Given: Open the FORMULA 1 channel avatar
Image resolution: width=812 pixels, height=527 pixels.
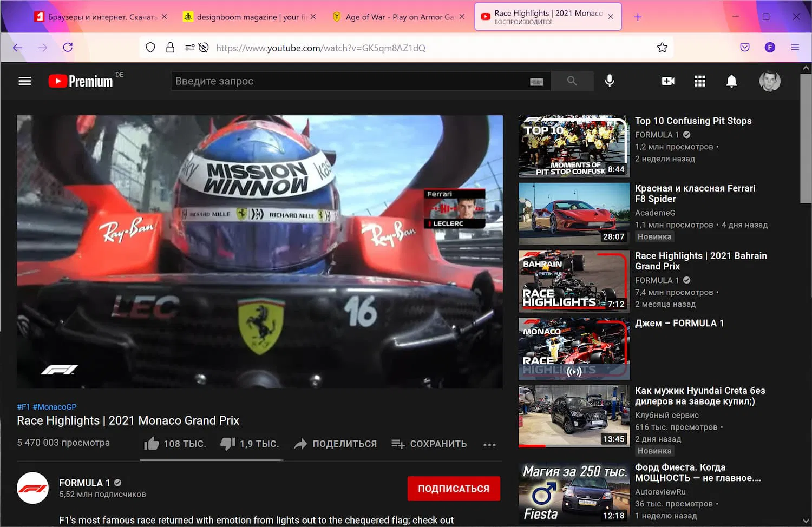Looking at the screenshot, I should point(33,488).
